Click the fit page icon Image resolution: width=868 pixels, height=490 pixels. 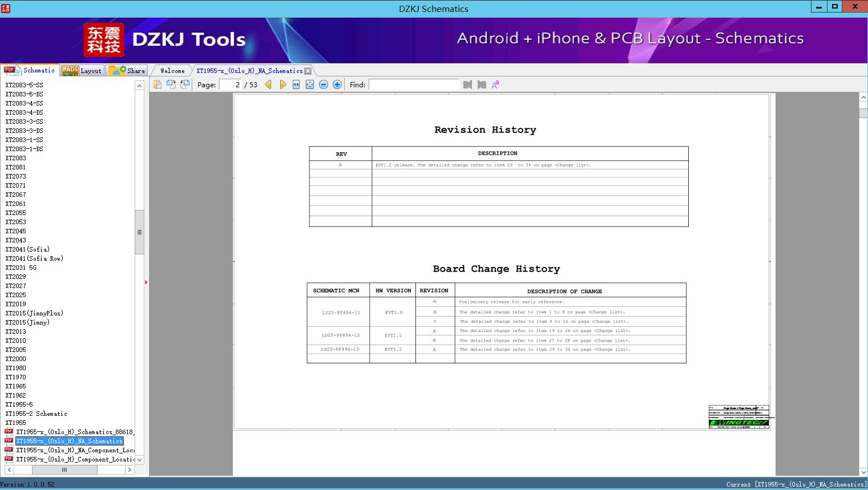310,84
